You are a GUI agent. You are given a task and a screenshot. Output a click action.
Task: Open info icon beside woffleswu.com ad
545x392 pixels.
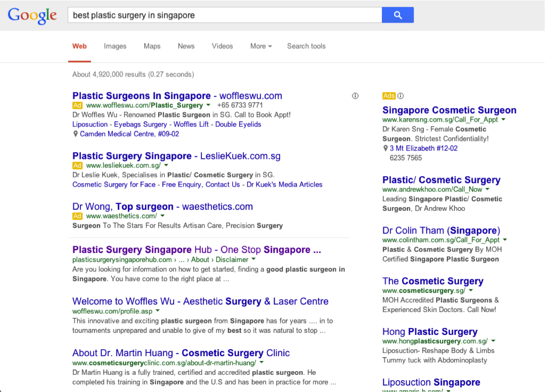(355, 96)
